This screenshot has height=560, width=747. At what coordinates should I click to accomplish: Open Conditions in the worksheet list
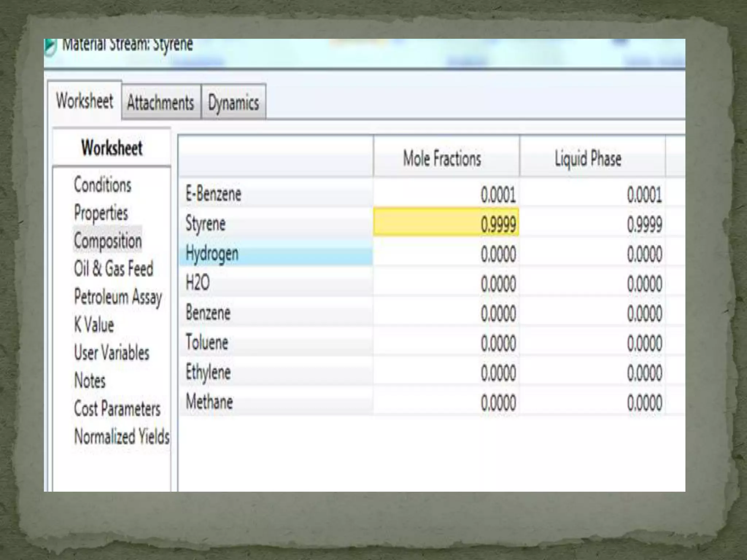[x=102, y=185]
